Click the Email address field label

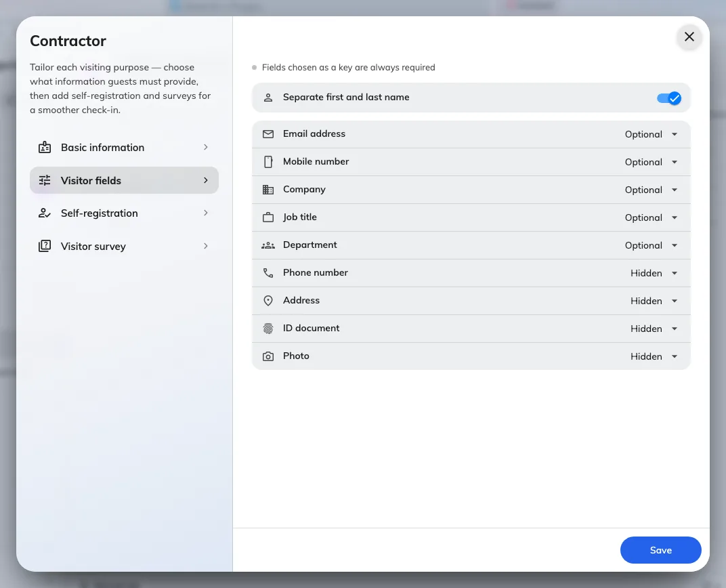[x=314, y=134]
